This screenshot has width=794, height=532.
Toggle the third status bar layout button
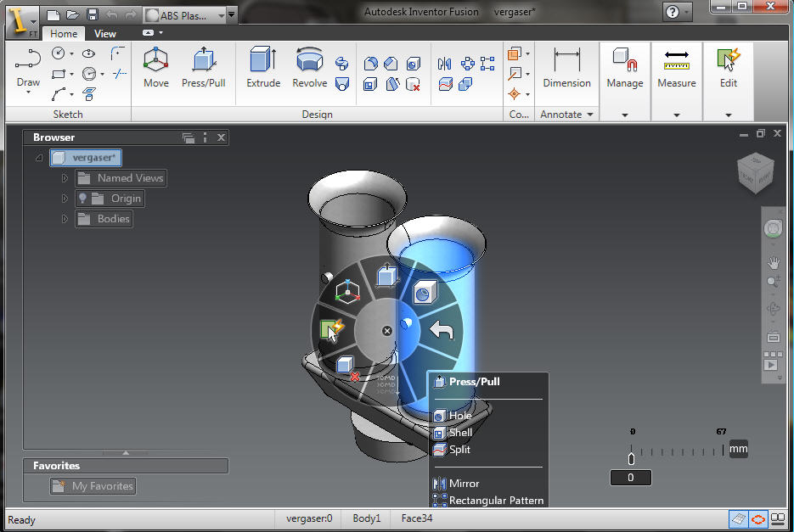[777, 518]
